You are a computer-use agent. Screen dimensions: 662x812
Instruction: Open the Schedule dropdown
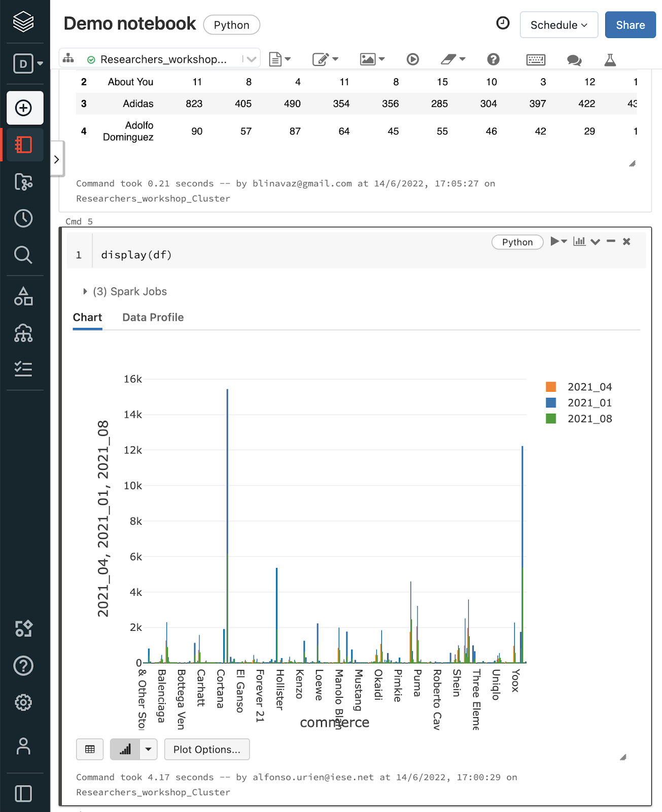point(559,25)
